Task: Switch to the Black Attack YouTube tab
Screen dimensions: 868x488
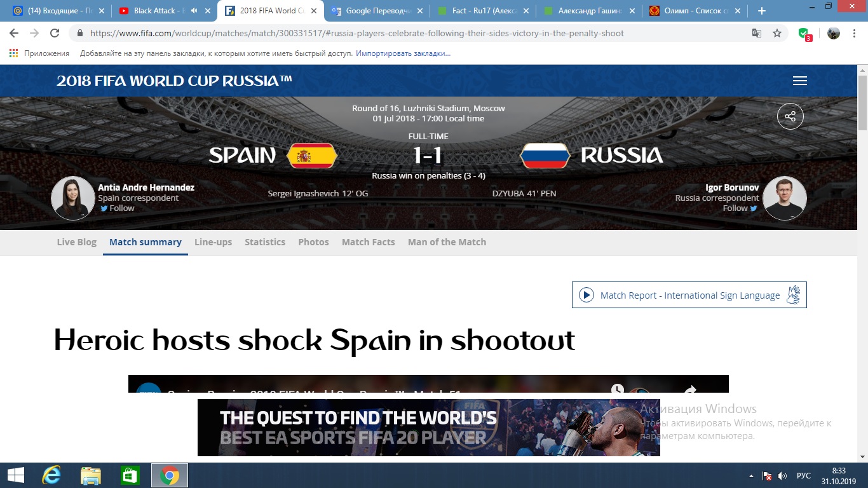Action: [159, 11]
